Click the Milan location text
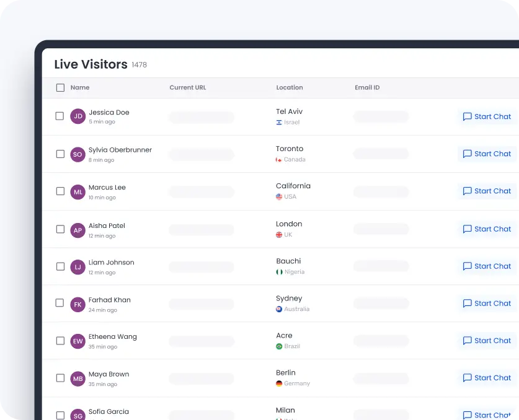519x420 pixels. [x=285, y=411]
